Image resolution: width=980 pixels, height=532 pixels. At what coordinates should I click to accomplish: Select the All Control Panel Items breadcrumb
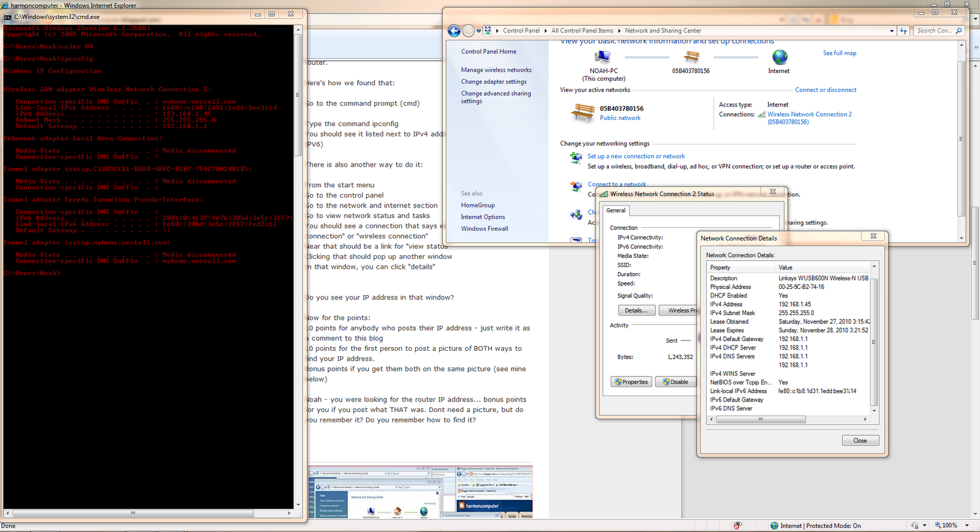coord(582,31)
